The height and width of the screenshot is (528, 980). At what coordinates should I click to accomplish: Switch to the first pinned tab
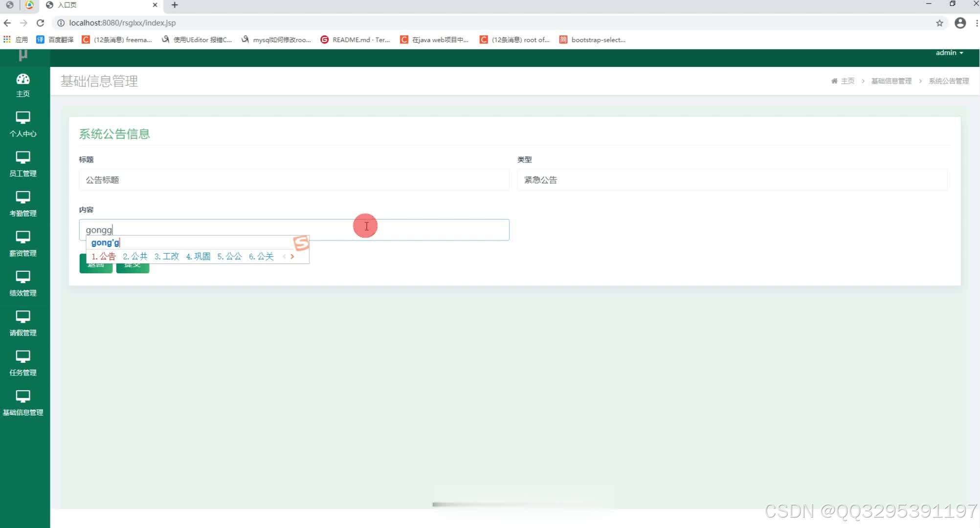coord(9,5)
